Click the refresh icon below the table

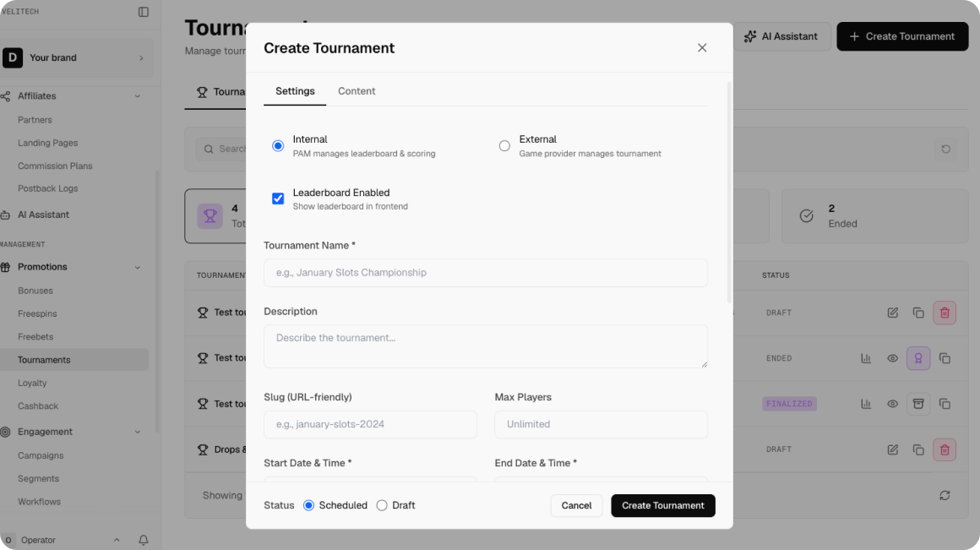point(945,496)
